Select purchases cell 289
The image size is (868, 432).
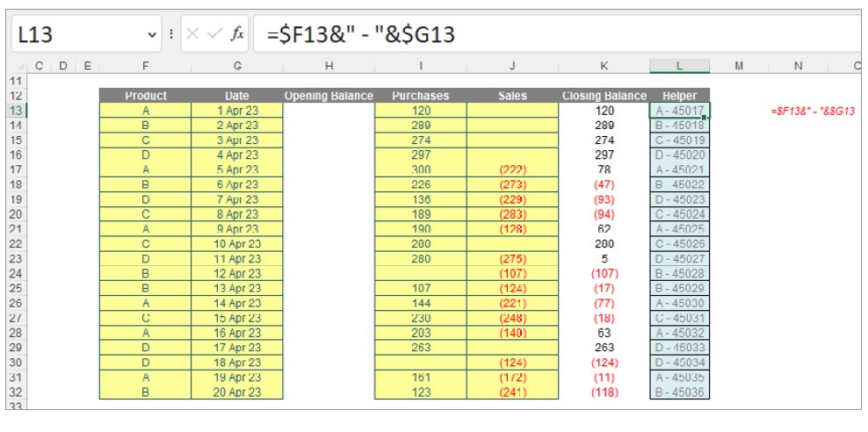coord(421,125)
